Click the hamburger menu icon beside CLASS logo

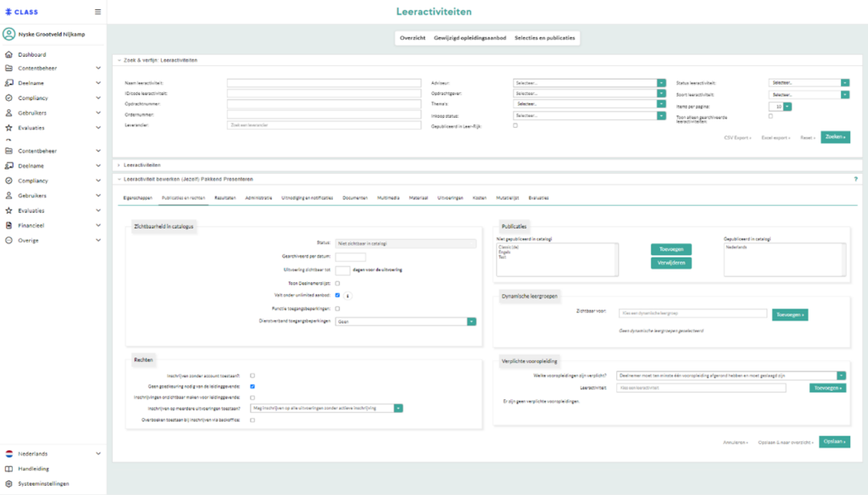(97, 12)
